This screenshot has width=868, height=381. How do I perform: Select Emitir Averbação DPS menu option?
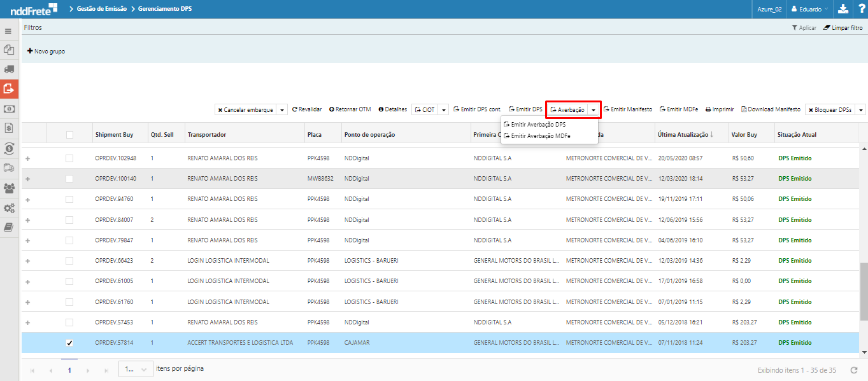tap(538, 125)
